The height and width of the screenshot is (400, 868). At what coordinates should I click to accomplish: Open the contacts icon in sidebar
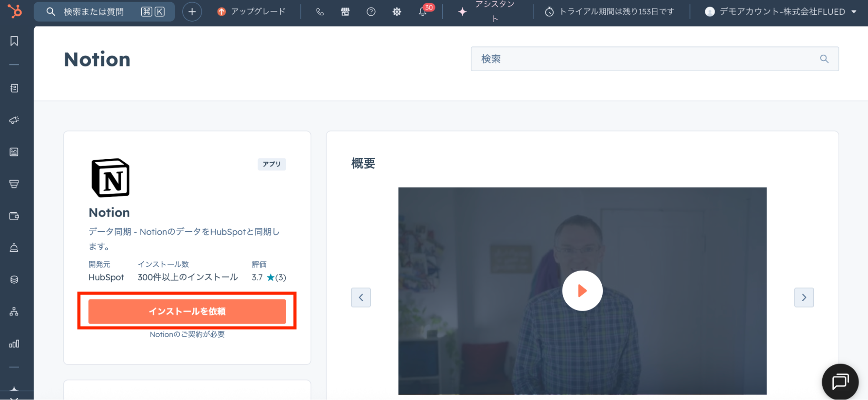point(14,88)
